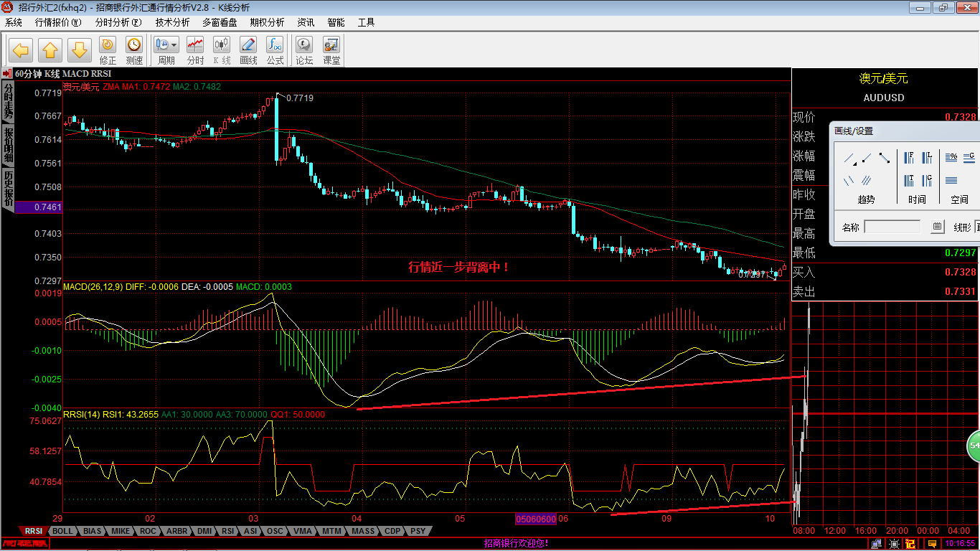Screen dimensions: 980x551
Task: Select the line segment drawing tool
Action: point(885,158)
